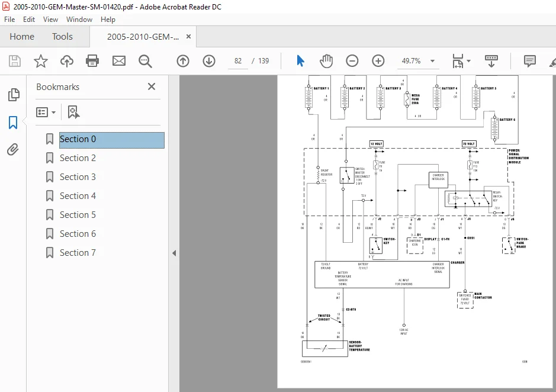Open the Read mode scrolling icon
Image resolution: width=556 pixels, height=392 pixels.
click(491, 61)
